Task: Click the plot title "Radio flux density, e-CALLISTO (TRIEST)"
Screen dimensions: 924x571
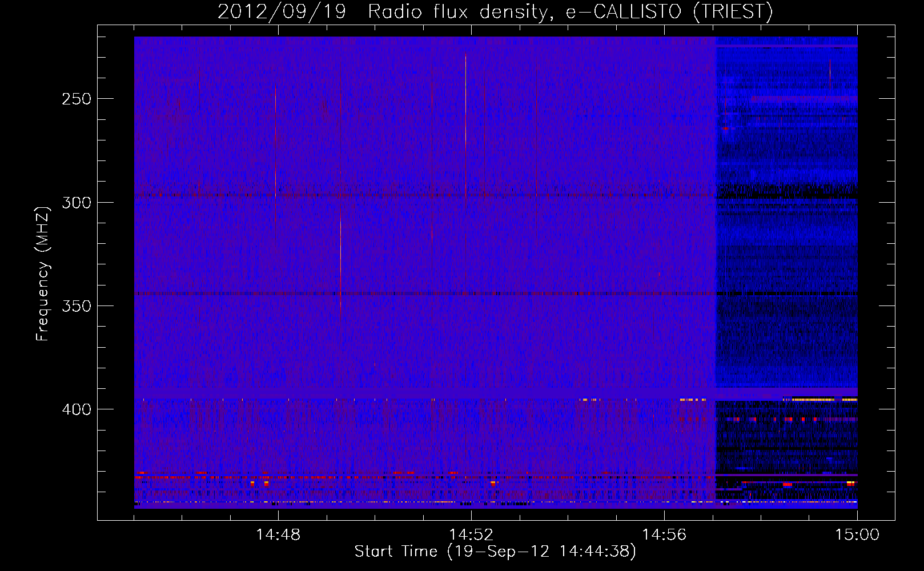Action: point(570,11)
